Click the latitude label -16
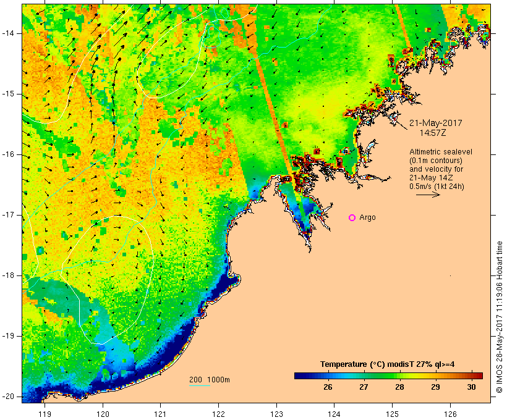This screenshot has width=507, height=420. 7,154
